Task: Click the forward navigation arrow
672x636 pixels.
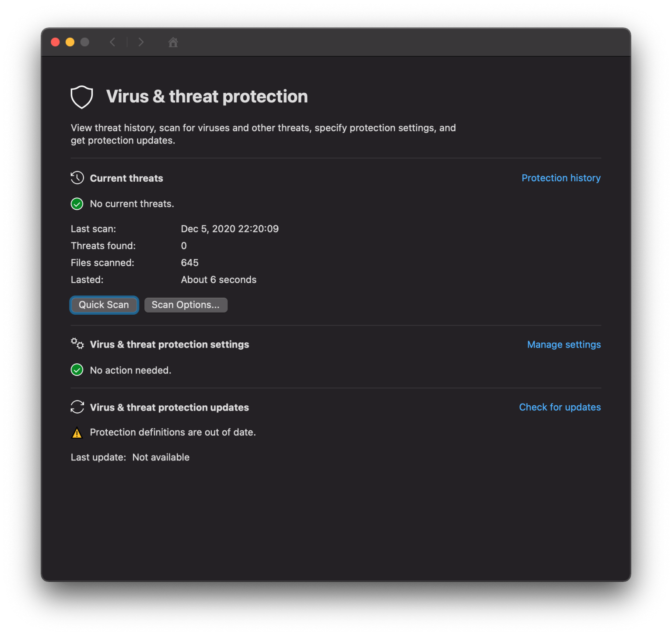Action: [x=141, y=42]
